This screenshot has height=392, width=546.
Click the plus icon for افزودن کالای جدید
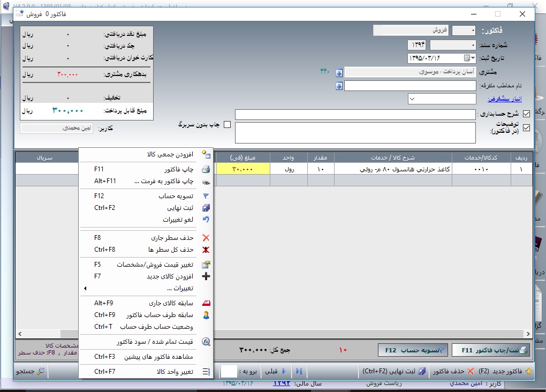click(x=206, y=276)
